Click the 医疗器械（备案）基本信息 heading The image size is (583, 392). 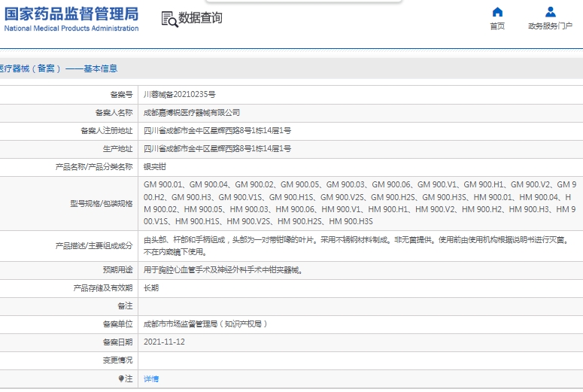coord(59,68)
